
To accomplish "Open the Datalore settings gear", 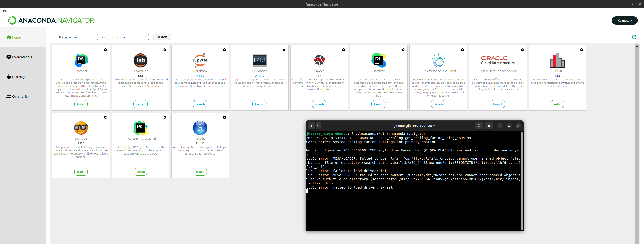I will point(403,50).
